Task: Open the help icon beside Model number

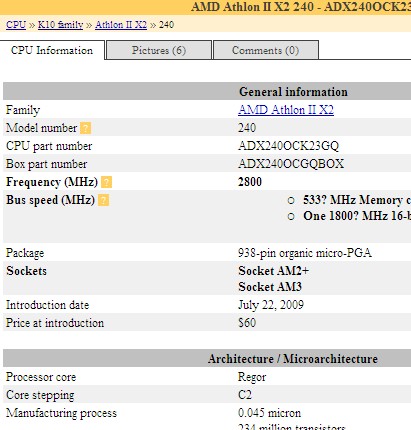Action: point(85,128)
